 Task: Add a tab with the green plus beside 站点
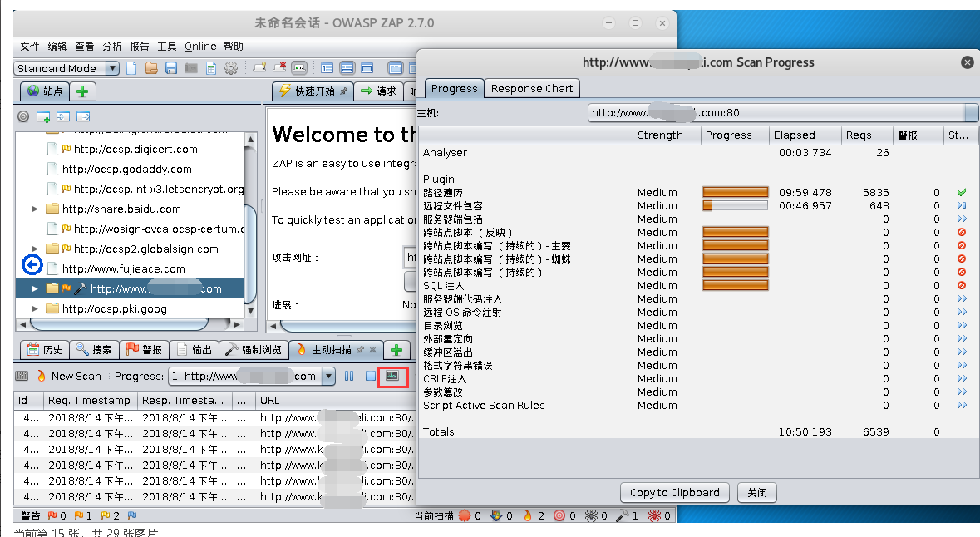(x=82, y=91)
